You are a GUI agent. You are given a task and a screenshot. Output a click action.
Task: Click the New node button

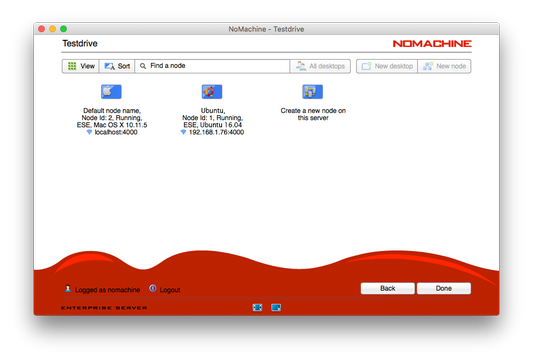(444, 66)
